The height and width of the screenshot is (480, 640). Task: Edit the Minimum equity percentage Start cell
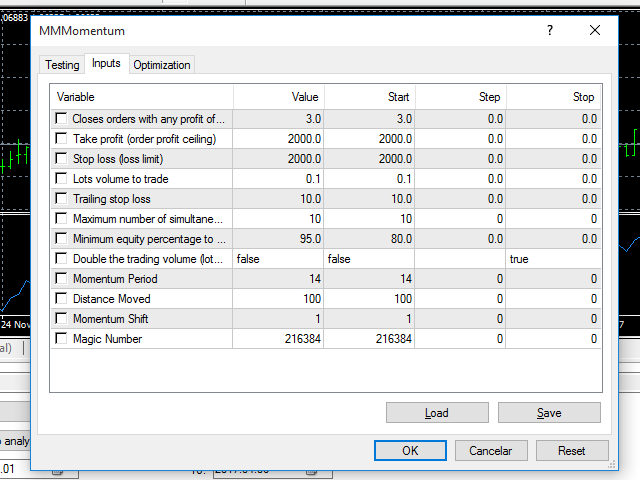point(370,239)
